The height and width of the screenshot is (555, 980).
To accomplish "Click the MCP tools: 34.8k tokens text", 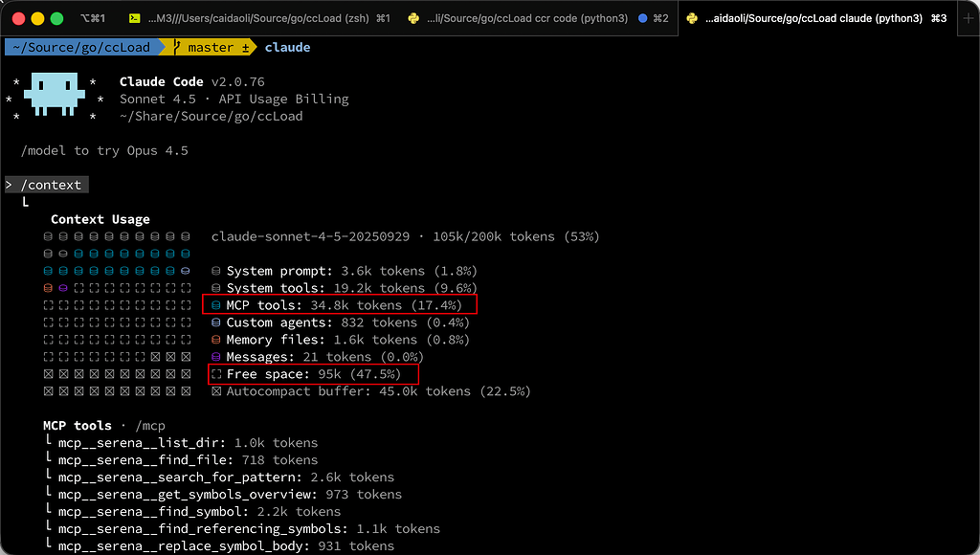I will coord(345,305).
